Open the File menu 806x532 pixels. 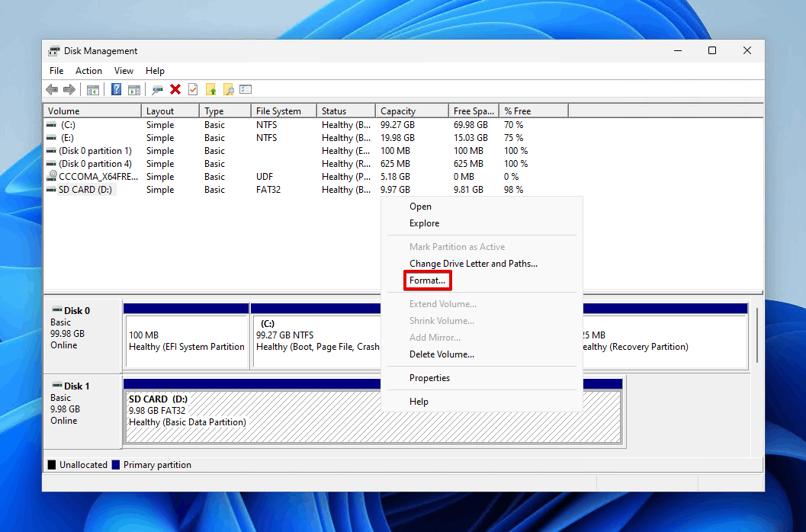click(x=56, y=71)
